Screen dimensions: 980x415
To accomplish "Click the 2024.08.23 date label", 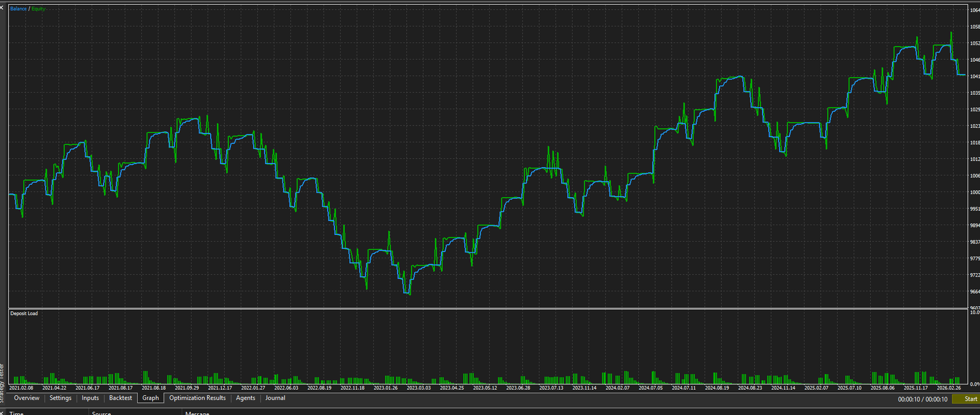I will (750, 387).
